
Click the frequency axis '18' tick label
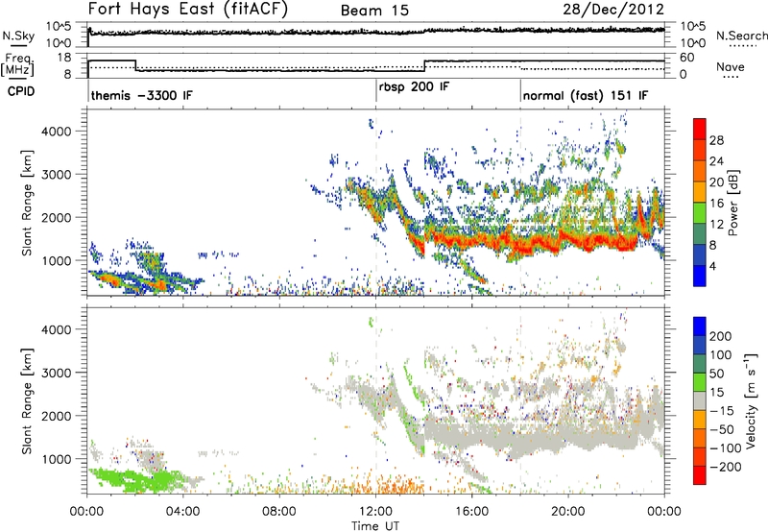63,58
